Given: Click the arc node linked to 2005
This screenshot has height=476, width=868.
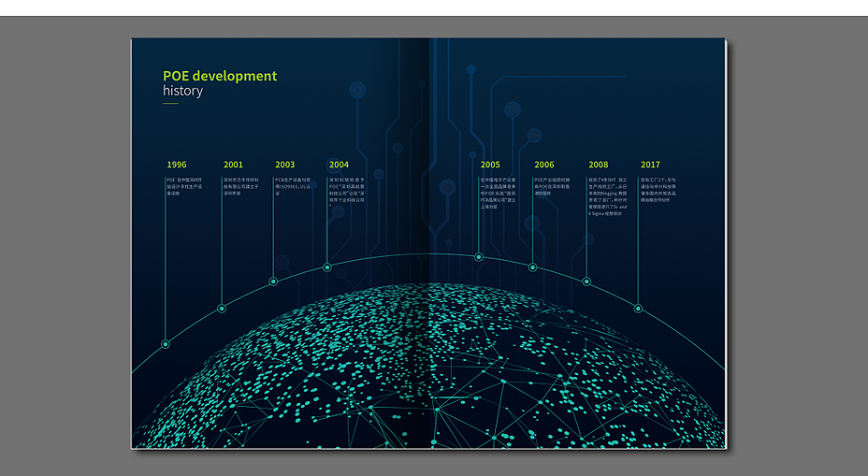Looking at the screenshot, I should coord(479,257).
